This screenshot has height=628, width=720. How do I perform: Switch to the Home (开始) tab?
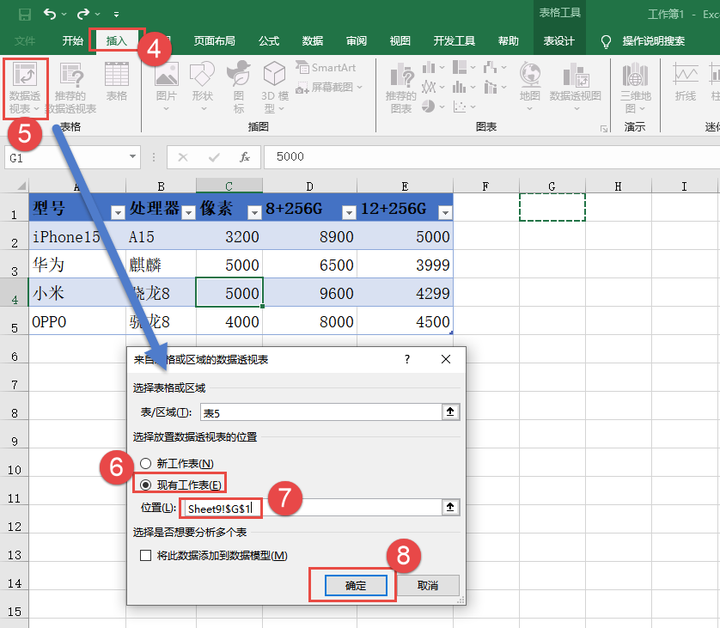[73, 41]
